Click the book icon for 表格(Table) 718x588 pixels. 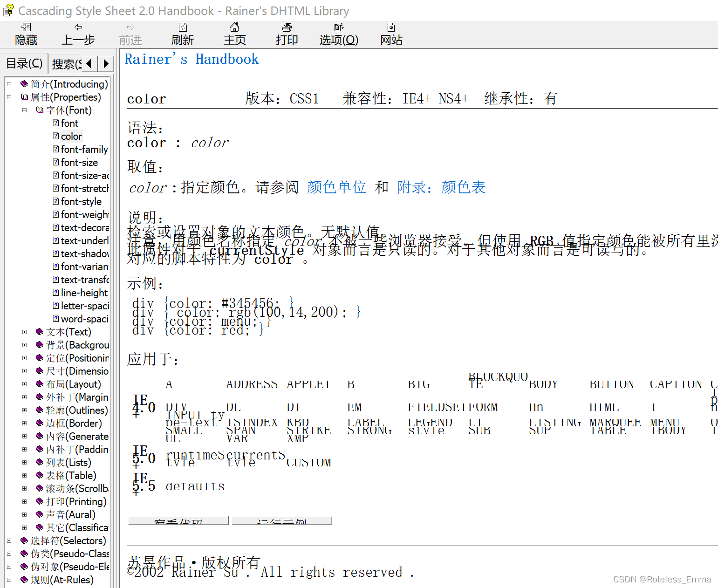[x=40, y=475]
